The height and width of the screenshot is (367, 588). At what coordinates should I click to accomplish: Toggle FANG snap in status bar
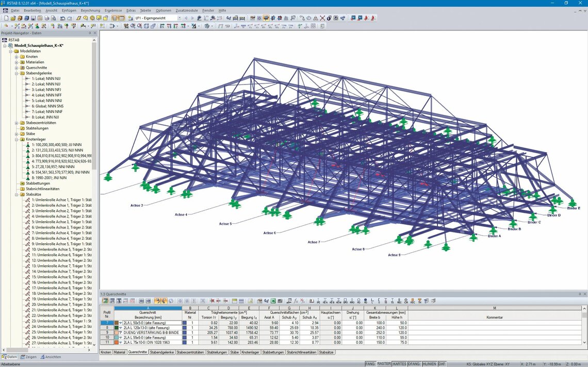pyautogui.click(x=370, y=364)
